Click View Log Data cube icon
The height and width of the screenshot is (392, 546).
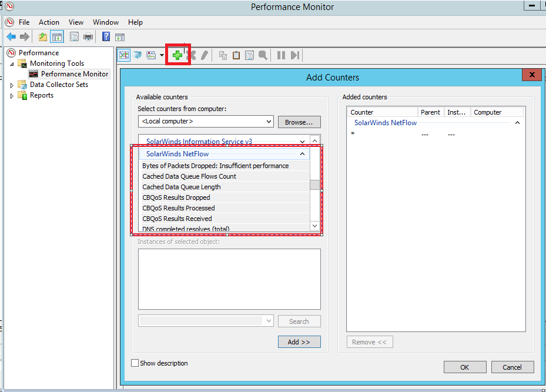137,55
